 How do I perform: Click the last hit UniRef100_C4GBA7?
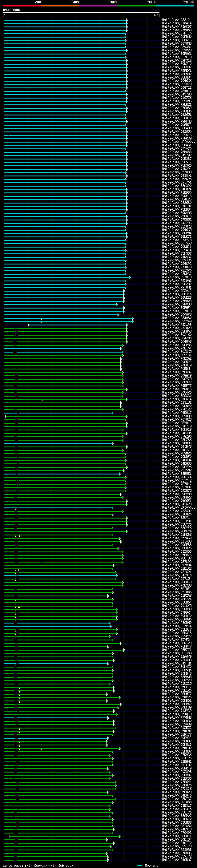point(177,860)
